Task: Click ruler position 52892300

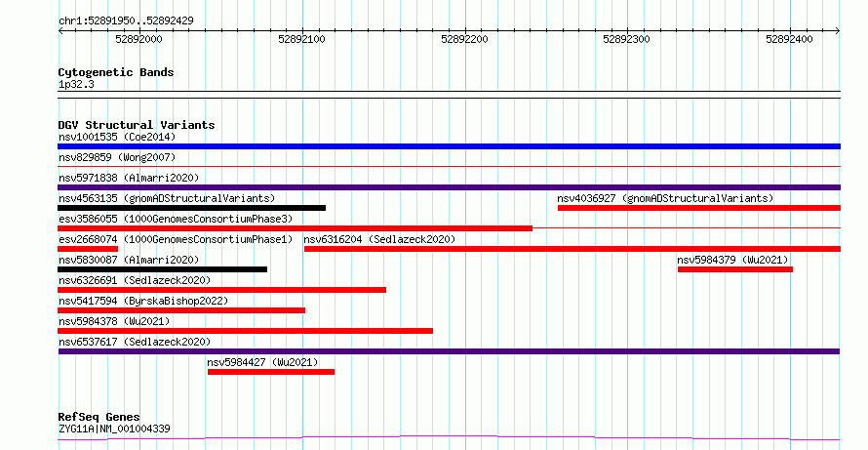Action: click(627, 39)
